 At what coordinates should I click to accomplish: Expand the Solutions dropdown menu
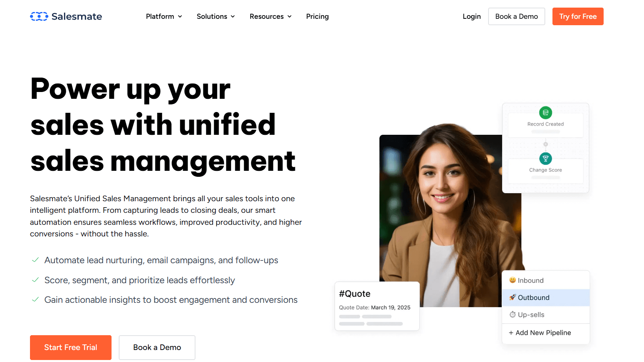click(215, 16)
